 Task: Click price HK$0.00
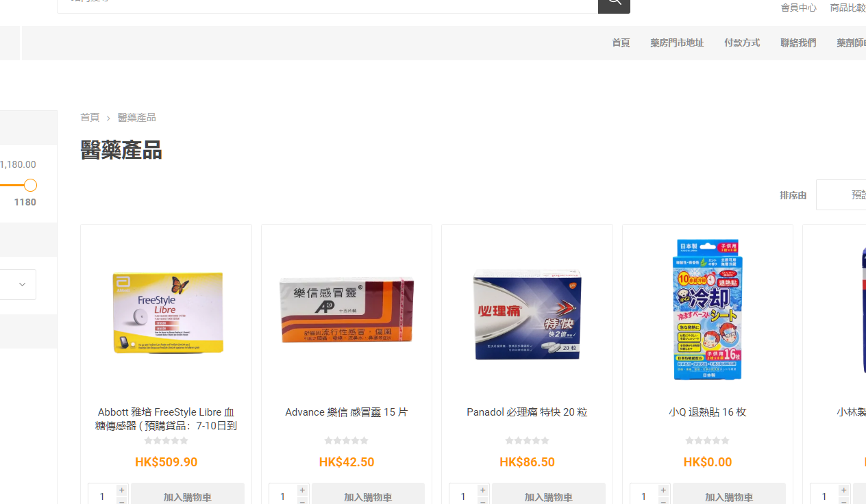pos(708,462)
